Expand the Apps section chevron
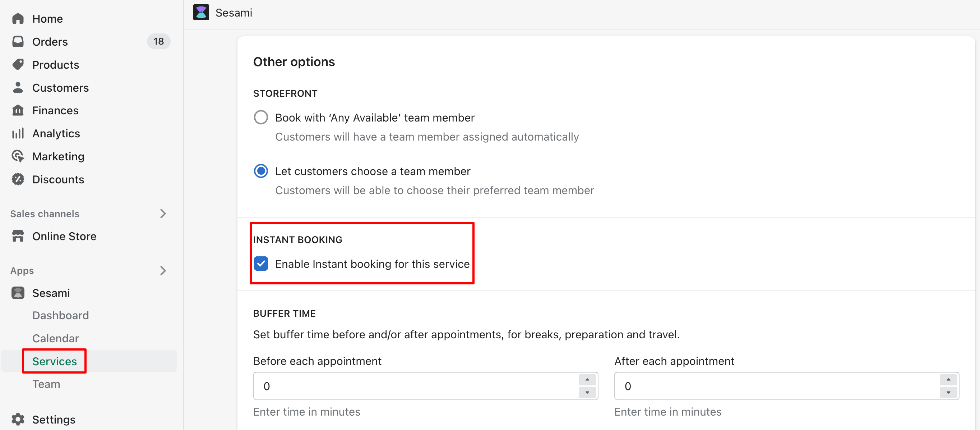The height and width of the screenshot is (430, 980). point(163,270)
